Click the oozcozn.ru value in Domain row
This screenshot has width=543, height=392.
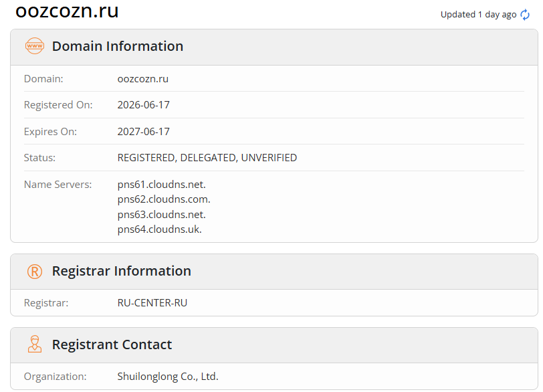(142, 79)
